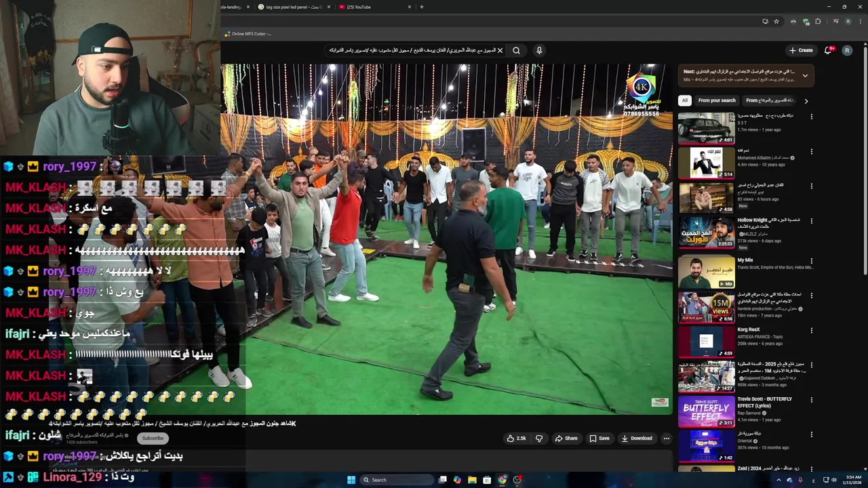Open more actions ellipsis under video

tap(666, 439)
